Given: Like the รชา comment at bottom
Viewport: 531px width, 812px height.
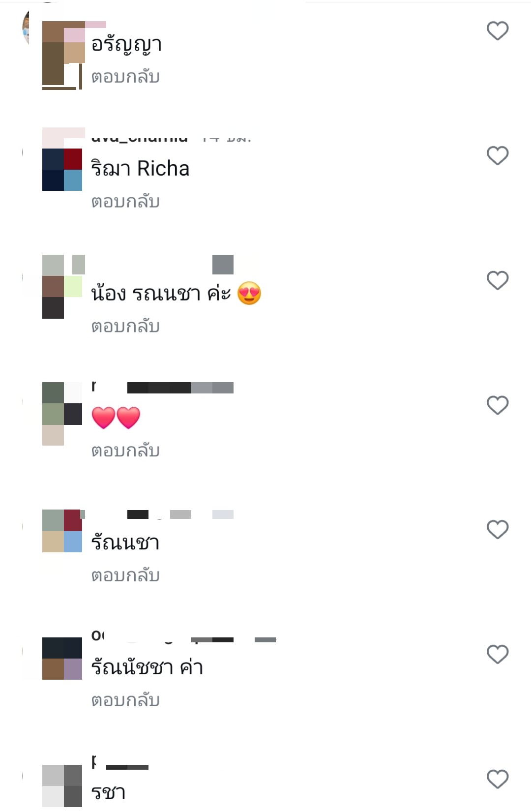Looking at the screenshot, I should (498, 779).
